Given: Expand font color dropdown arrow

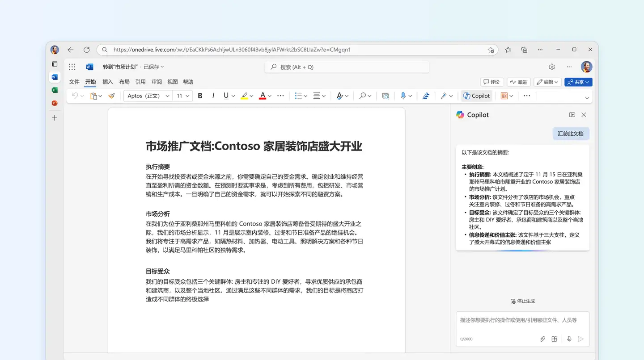Looking at the screenshot, I should (x=270, y=96).
